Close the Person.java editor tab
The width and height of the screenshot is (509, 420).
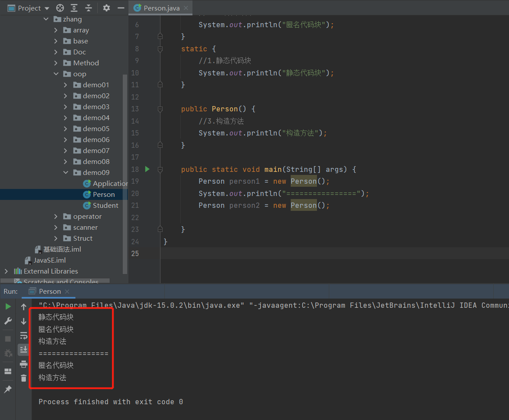click(x=186, y=8)
